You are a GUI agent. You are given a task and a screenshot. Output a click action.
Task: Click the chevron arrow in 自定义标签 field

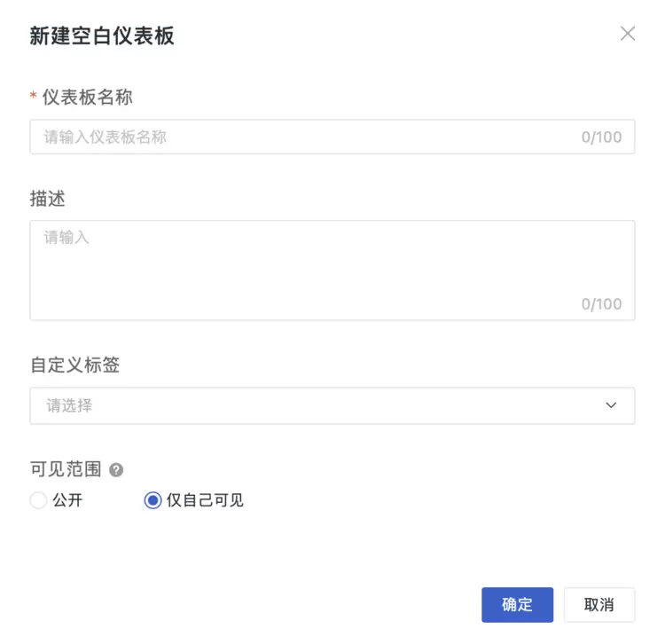click(611, 405)
